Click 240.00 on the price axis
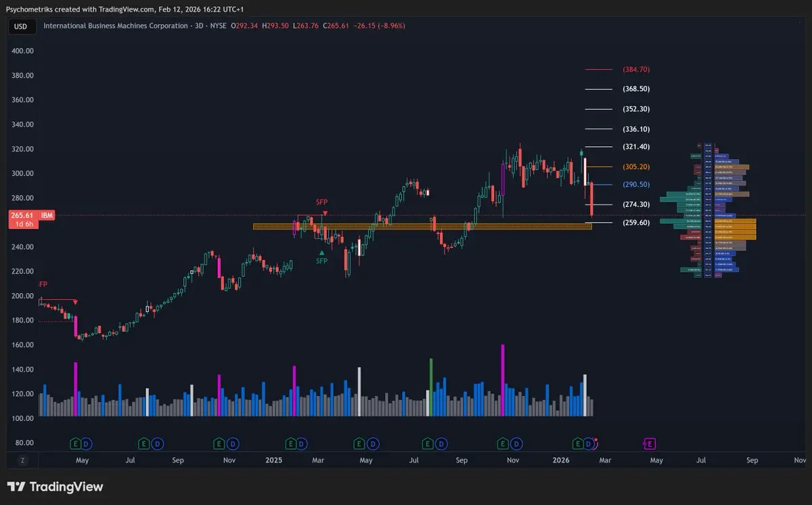 coord(24,247)
